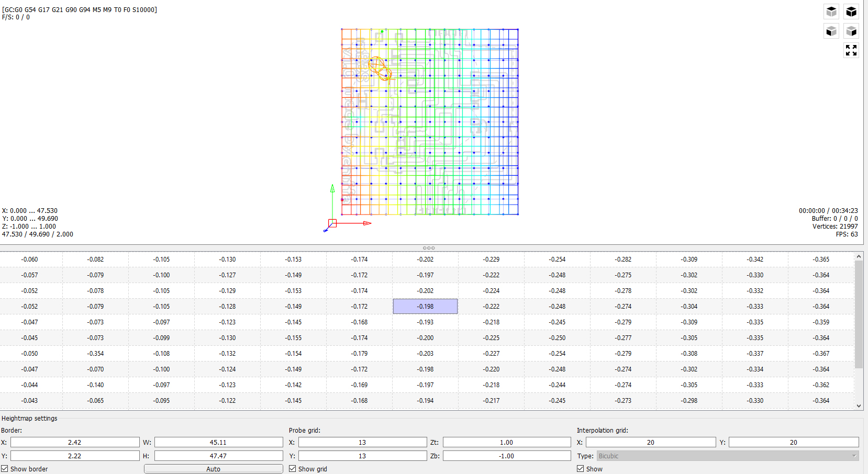Select the cell with value -0.193
The image size is (868, 474).
[x=425, y=322]
